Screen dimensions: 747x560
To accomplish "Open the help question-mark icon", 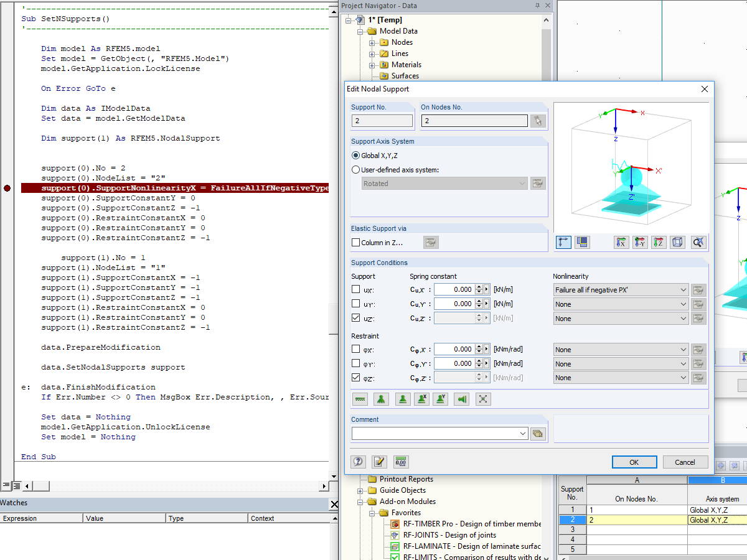I will pos(357,462).
